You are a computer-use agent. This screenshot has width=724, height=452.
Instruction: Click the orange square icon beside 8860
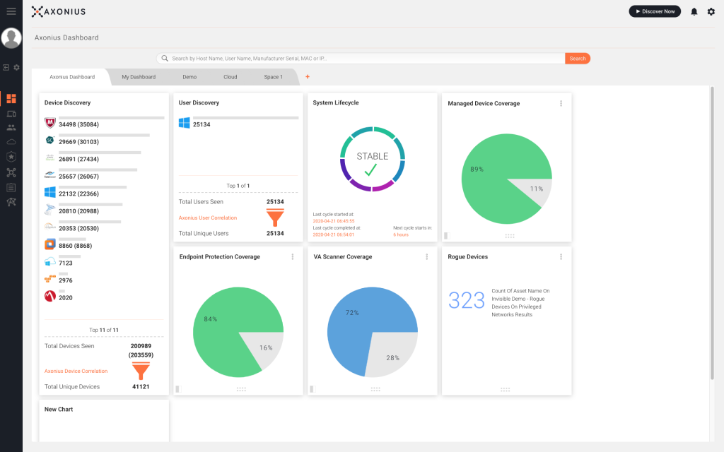click(x=50, y=244)
